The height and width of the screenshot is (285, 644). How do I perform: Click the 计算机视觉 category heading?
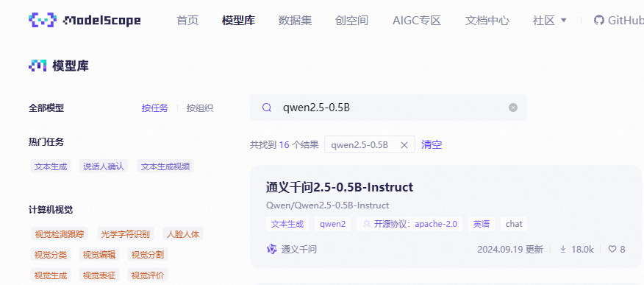pyautogui.click(x=51, y=210)
